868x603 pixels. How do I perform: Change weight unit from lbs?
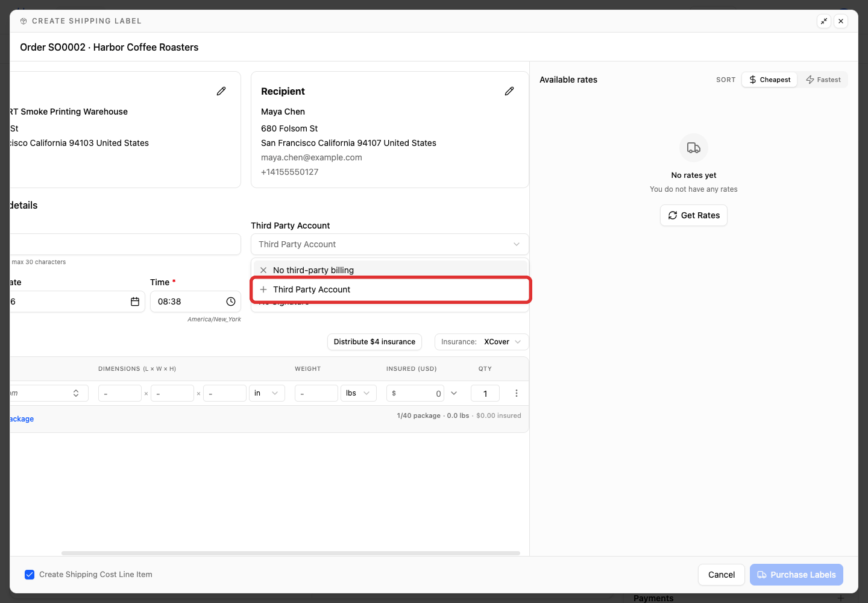(x=359, y=393)
